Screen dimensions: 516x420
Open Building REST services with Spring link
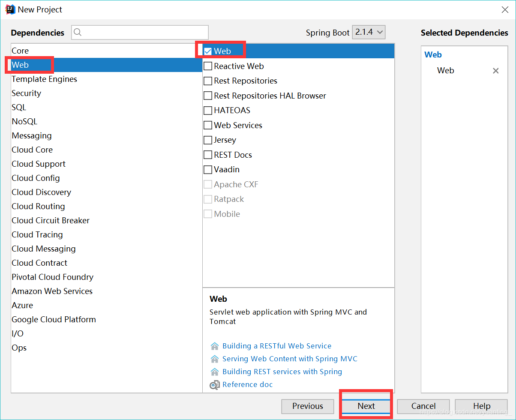[x=282, y=372]
